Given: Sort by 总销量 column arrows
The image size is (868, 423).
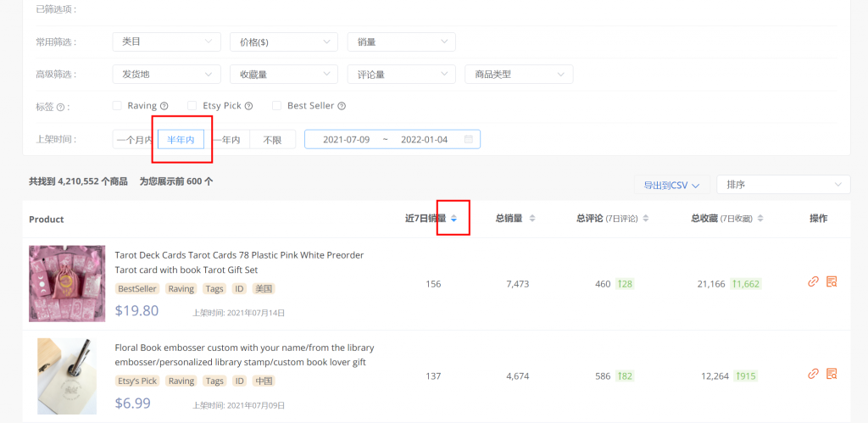Looking at the screenshot, I should pos(532,219).
